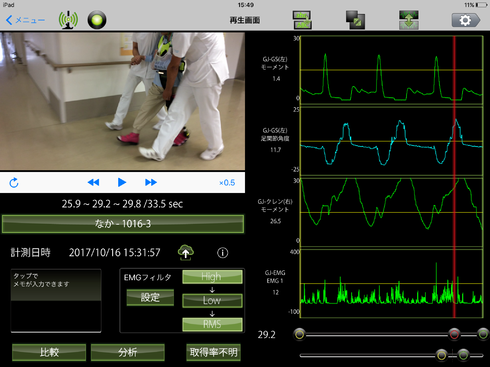Tap the antenna sensor connection icon
Screen dimensions: 490x367
tap(68, 20)
